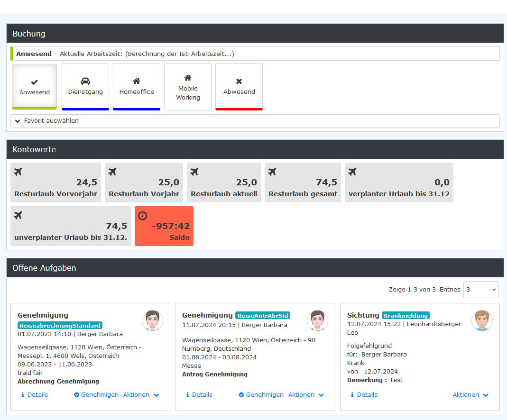
Task: Open Aktionen dropdown on ReiseAntrAbrStd task
Action: (x=306, y=395)
